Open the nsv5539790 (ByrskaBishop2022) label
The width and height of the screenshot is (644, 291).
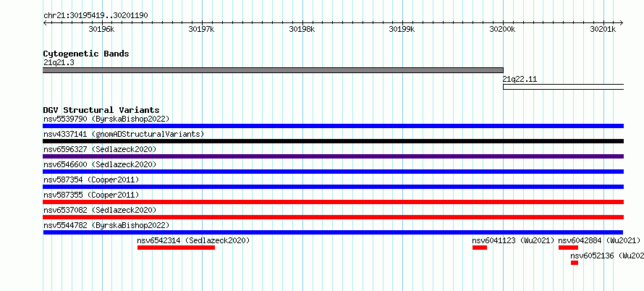coord(106,119)
